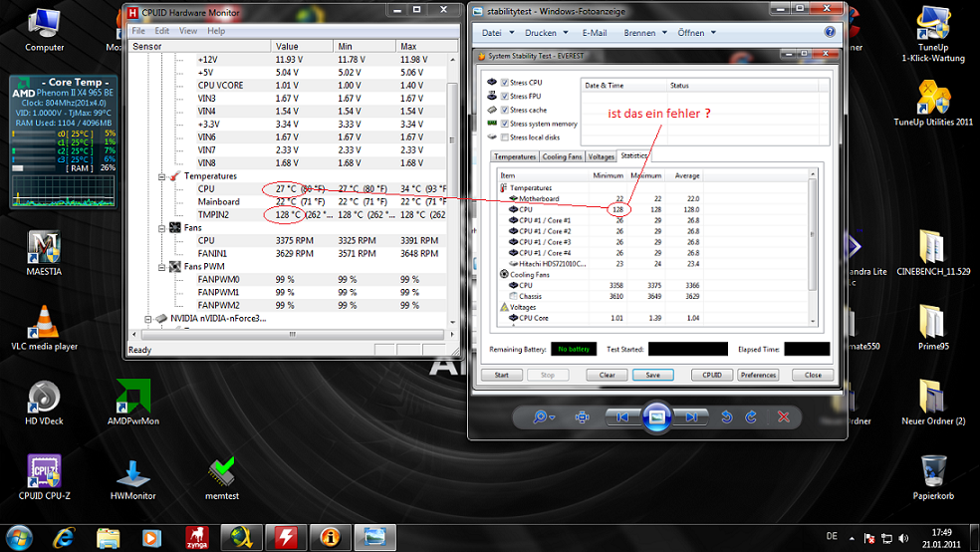Open CPUID CPU-Z desktop shortcut
The width and height of the screenshot is (980, 552).
[45, 477]
